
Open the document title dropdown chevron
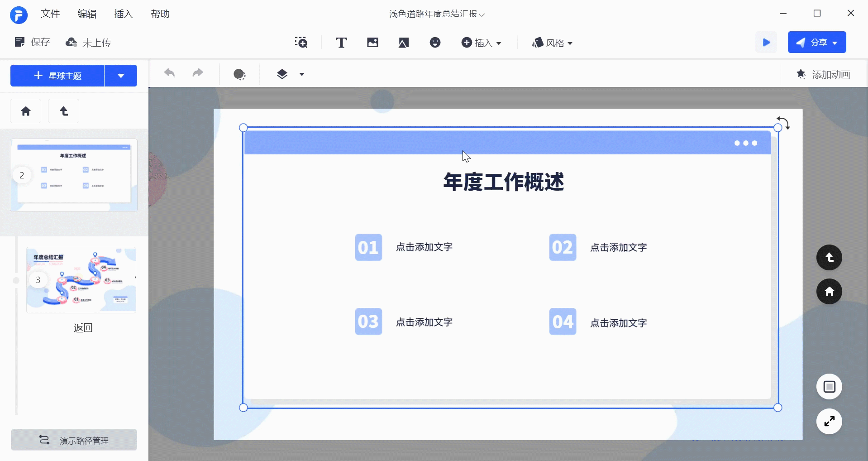point(482,15)
